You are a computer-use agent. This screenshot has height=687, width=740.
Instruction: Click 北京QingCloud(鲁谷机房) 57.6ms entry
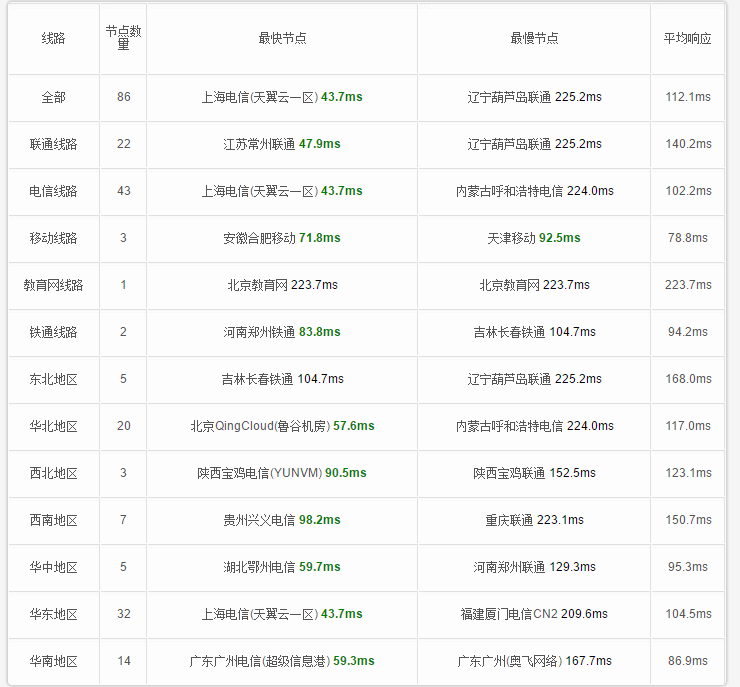tap(282, 426)
